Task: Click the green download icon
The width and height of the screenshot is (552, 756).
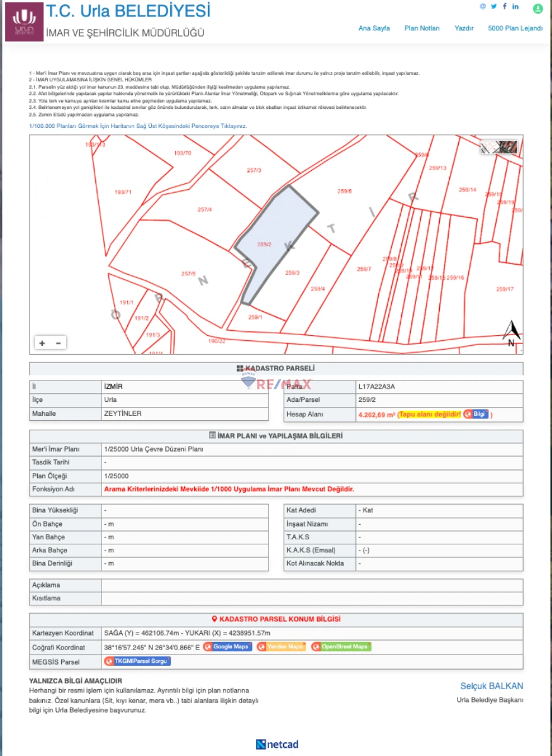Action: (538, 8)
